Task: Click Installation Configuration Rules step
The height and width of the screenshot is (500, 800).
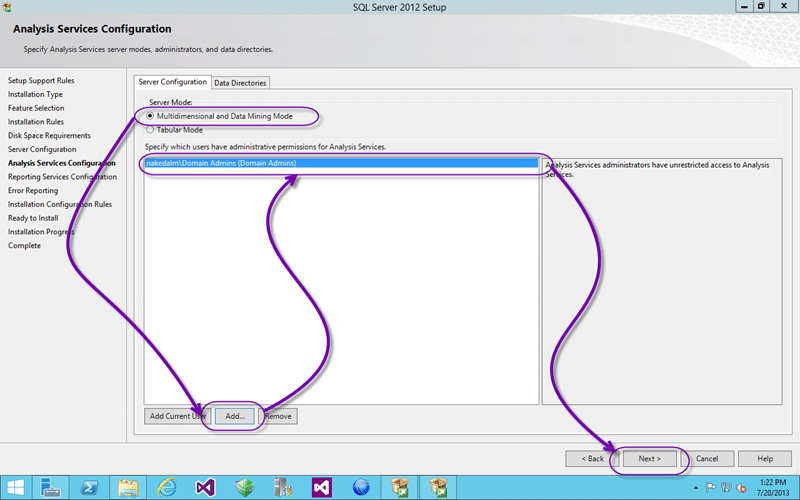Action: (60, 204)
